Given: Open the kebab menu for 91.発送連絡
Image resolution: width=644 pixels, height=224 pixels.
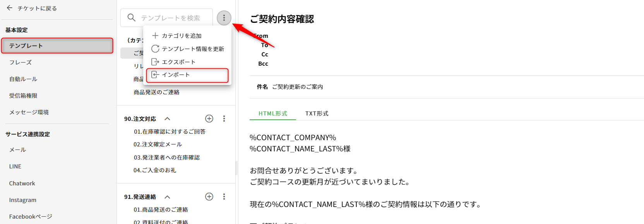Looking at the screenshot, I should pyautogui.click(x=224, y=197).
